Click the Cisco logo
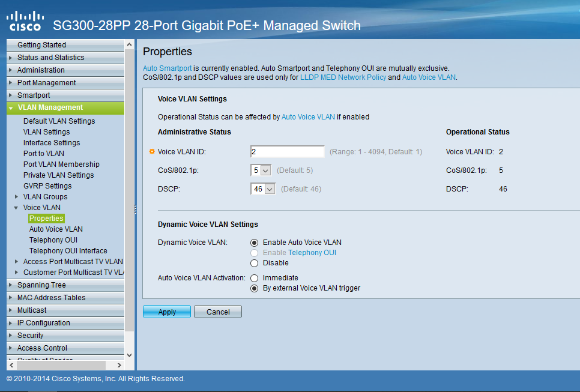Screen dimensions: 580x392 point(25,21)
